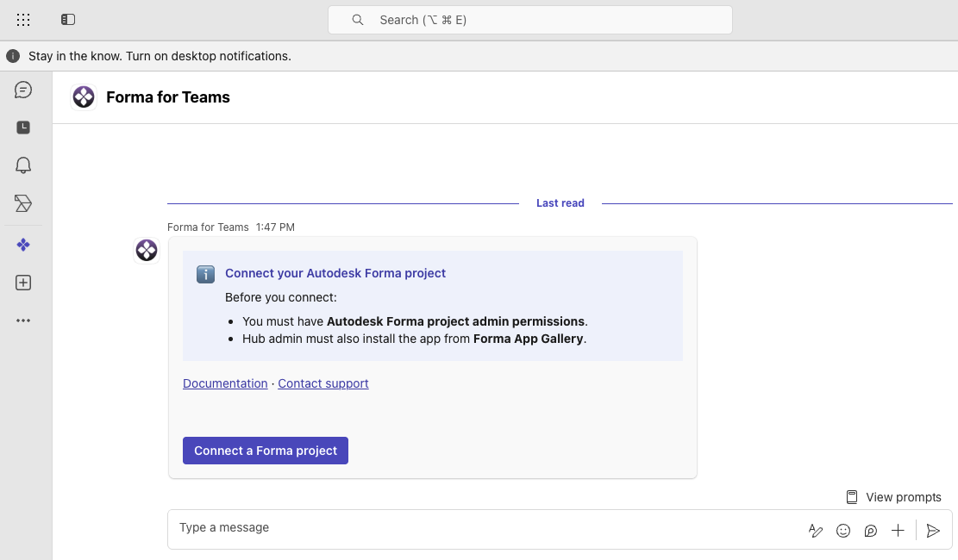The width and height of the screenshot is (958, 560).
Task: Open Activity notifications bell
Action: (23, 165)
